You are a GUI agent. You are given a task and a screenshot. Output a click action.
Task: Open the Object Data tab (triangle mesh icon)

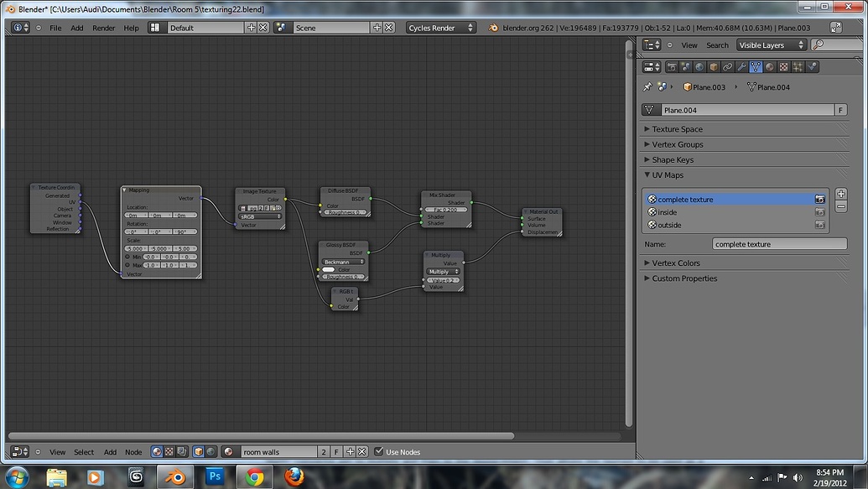[756, 67]
